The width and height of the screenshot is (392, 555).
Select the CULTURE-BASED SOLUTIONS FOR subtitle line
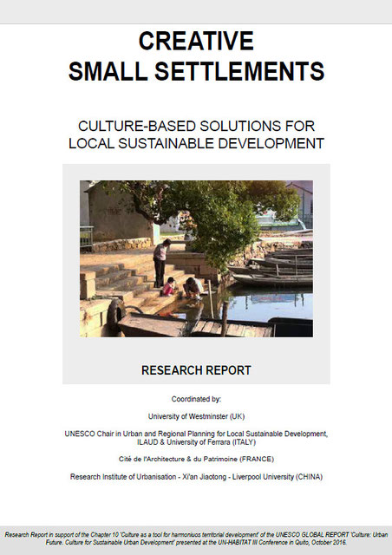(196, 127)
